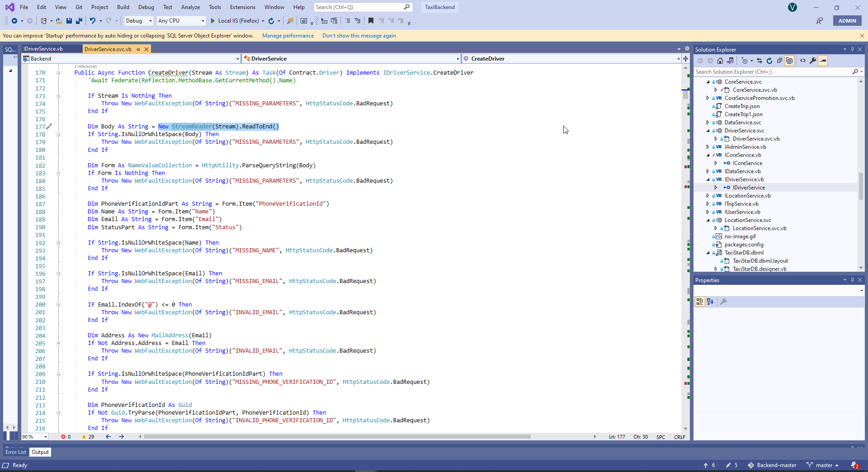Open the Debug configuration dropdown

coord(139,21)
